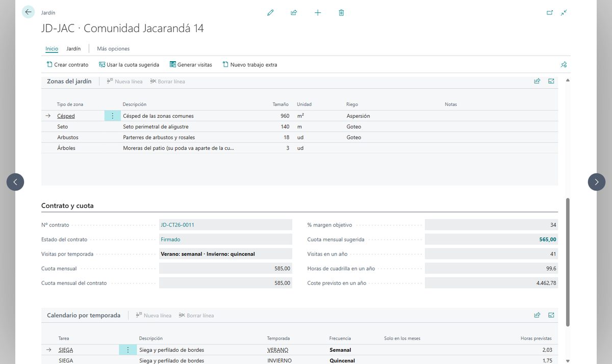Image resolution: width=612 pixels, height=364 pixels.
Task: Expand Zonas del jardín to full screen
Action: (x=551, y=81)
